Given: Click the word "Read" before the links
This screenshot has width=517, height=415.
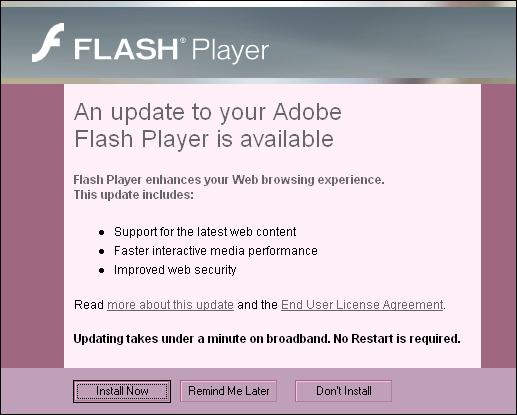Looking at the screenshot, I should (x=89, y=305).
